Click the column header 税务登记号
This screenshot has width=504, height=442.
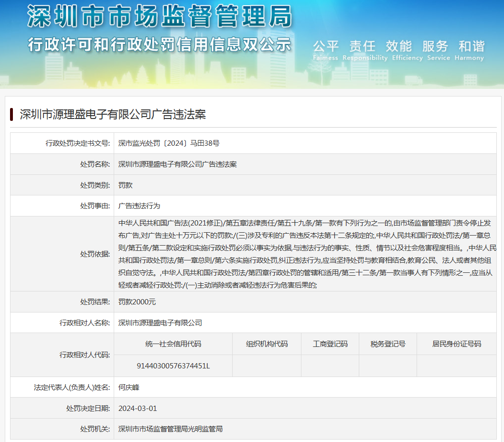point(388,344)
